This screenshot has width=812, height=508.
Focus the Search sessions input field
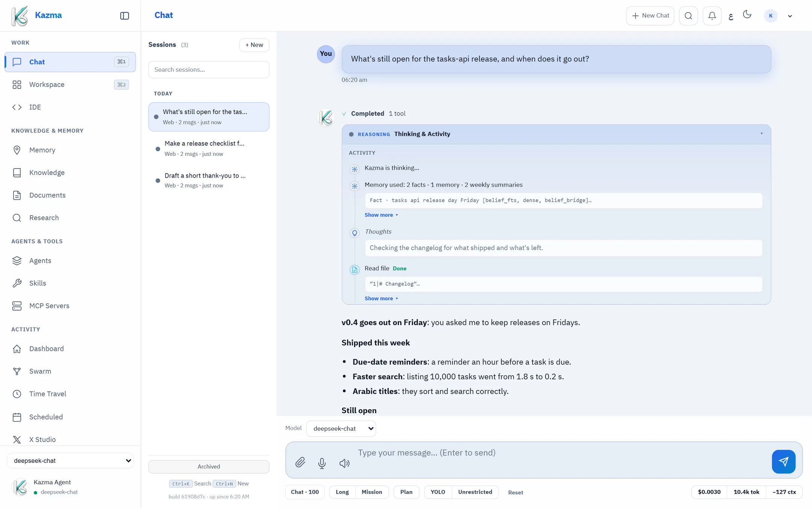209,70
